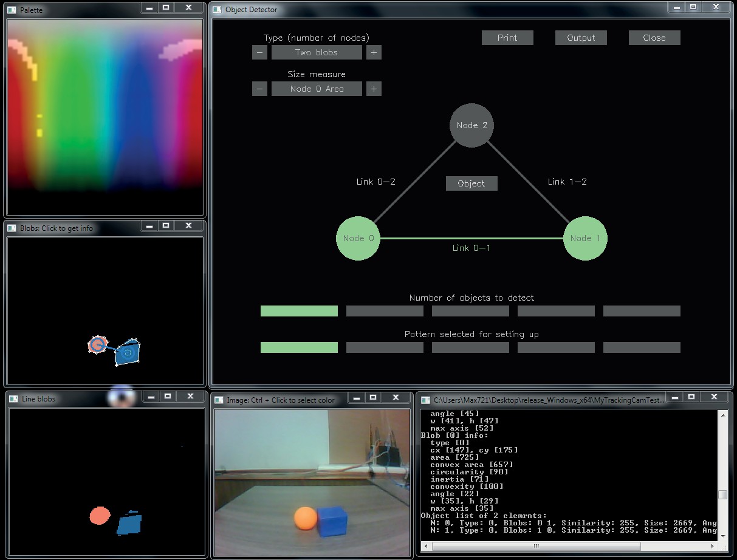Click the minus button beside Two blobs
Image resolution: width=737 pixels, height=560 pixels.
(259, 53)
